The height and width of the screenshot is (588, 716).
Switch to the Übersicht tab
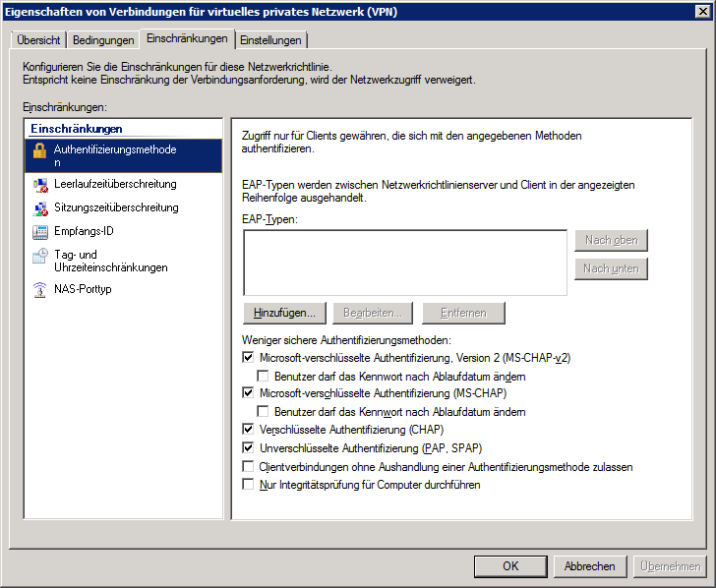tap(38, 40)
